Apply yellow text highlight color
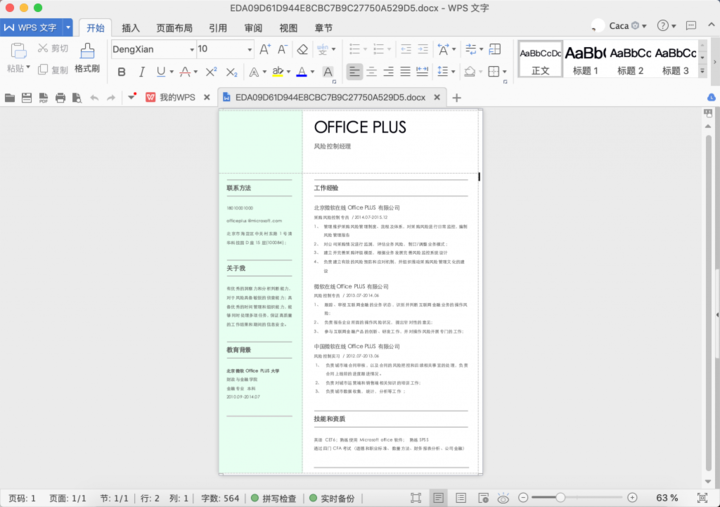 click(x=278, y=72)
